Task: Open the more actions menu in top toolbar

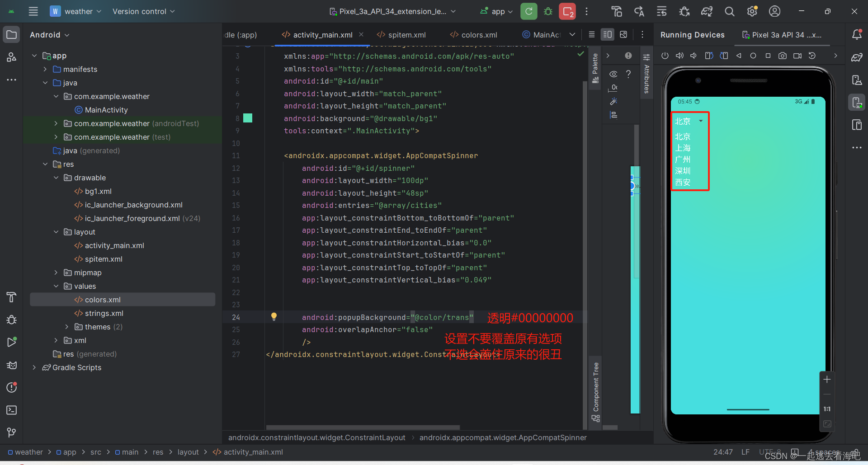Action: pos(586,11)
